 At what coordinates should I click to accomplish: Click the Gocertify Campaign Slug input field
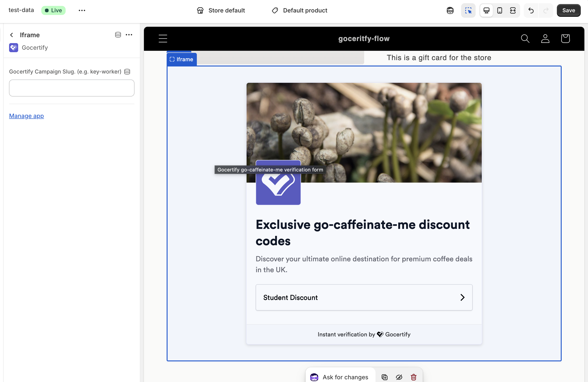71,88
